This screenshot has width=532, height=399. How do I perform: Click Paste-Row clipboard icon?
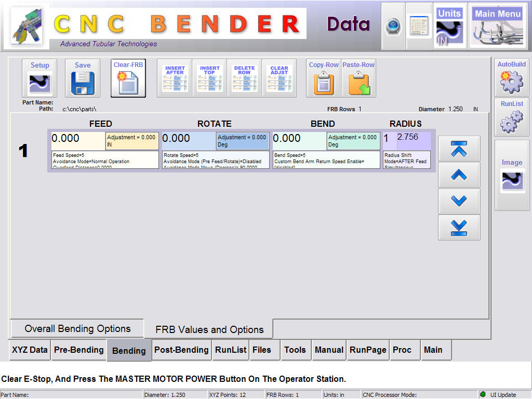tap(358, 78)
